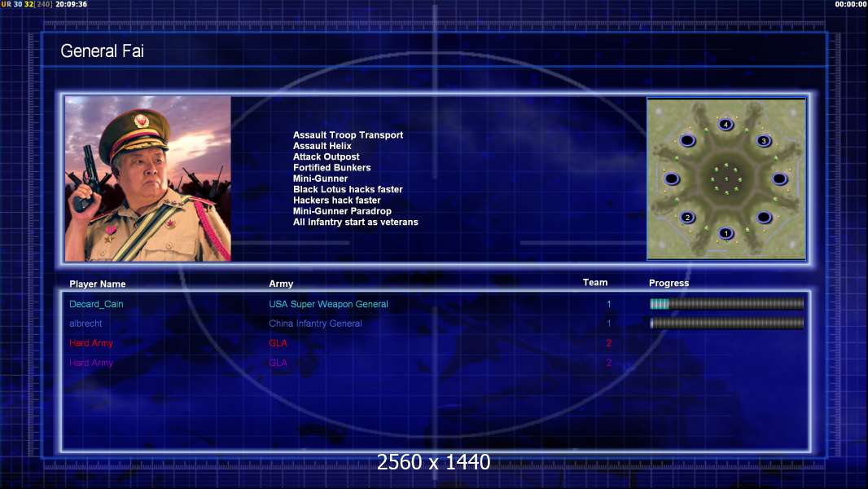
Task: Select the "Assault Helix" ability line
Action: pyautogui.click(x=322, y=146)
